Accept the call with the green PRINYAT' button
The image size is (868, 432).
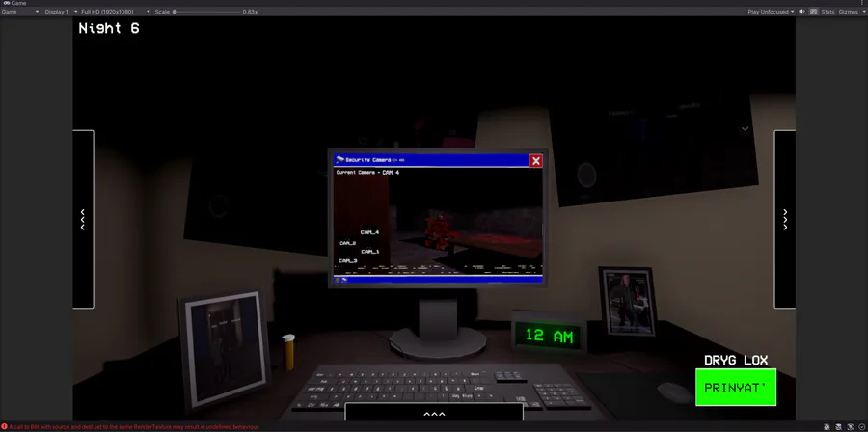(x=736, y=388)
